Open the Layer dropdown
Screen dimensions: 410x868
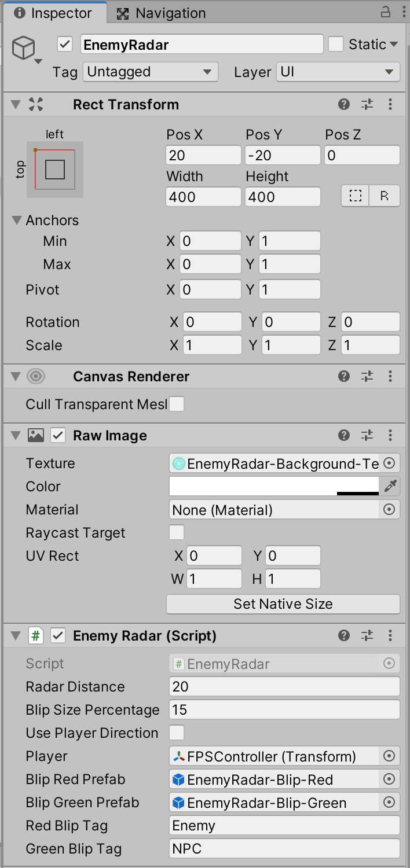338,72
